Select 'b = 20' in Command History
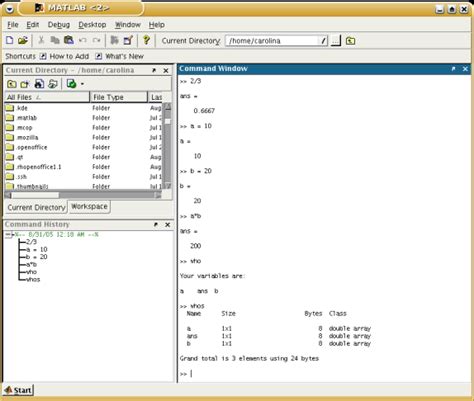Screen dimensions: 474x401 coord(36,257)
